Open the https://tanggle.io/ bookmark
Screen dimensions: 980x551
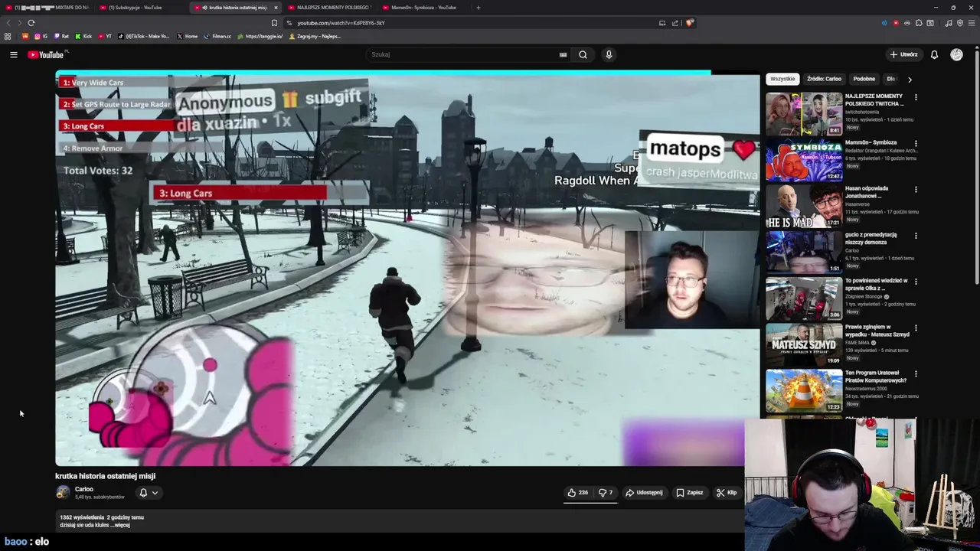260,36
